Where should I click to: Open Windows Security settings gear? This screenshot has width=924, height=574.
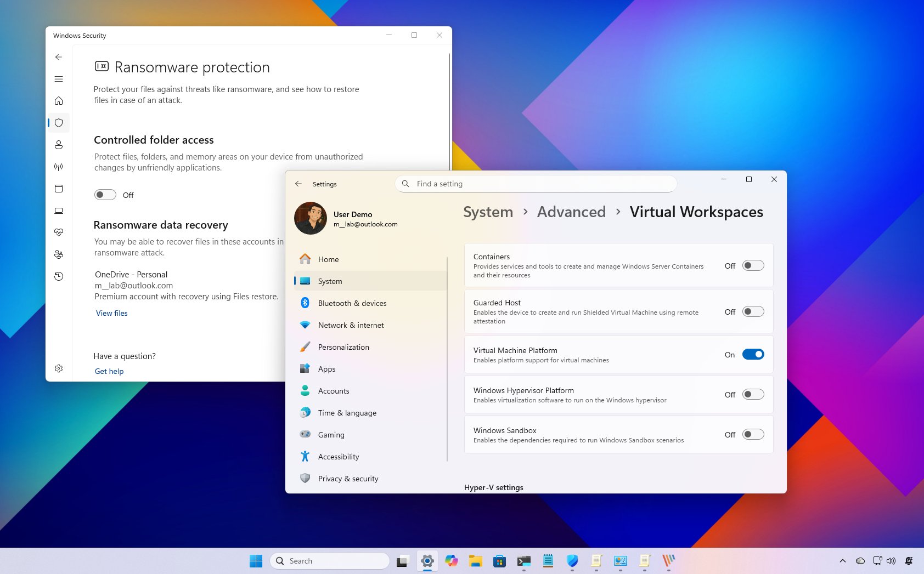point(59,368)
